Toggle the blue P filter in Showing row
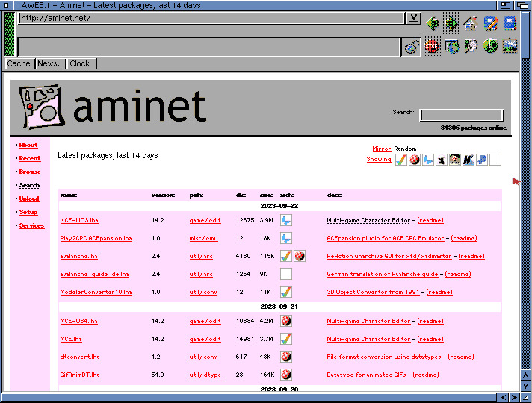The height and width of the screenshot is (403, 532). (482, 160)
